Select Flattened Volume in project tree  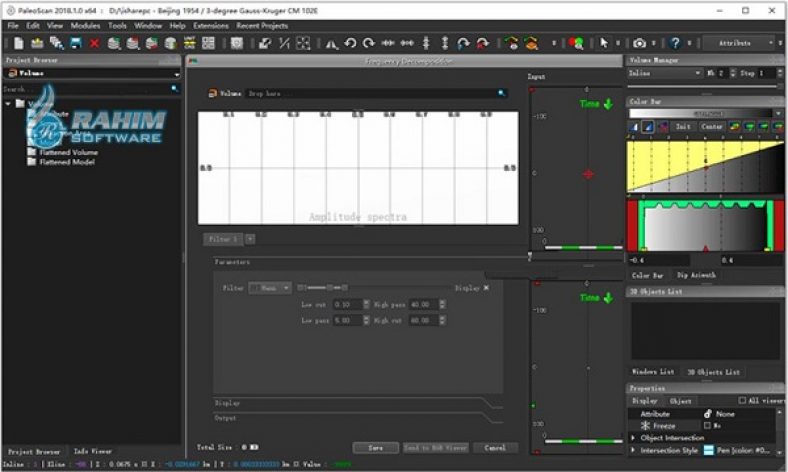click(x=68, y=152)
